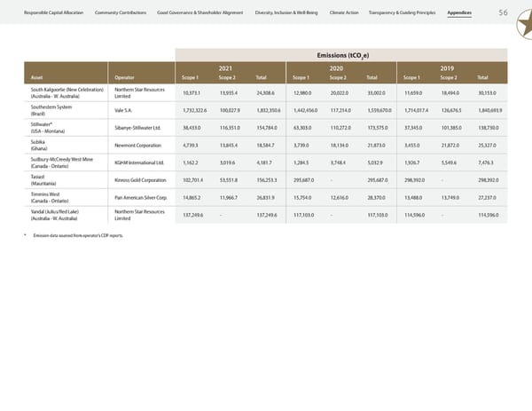Image resolution: width=532 pixels, height=411 pixels.
Task: Click operator Kinross Gold Corporation
Action: point(140,180)
